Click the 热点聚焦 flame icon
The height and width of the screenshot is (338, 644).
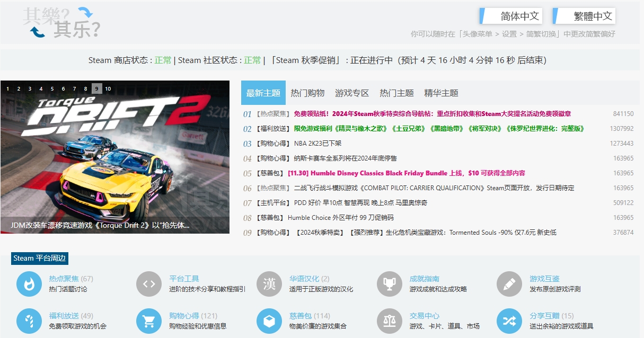[x=29, y=284]
